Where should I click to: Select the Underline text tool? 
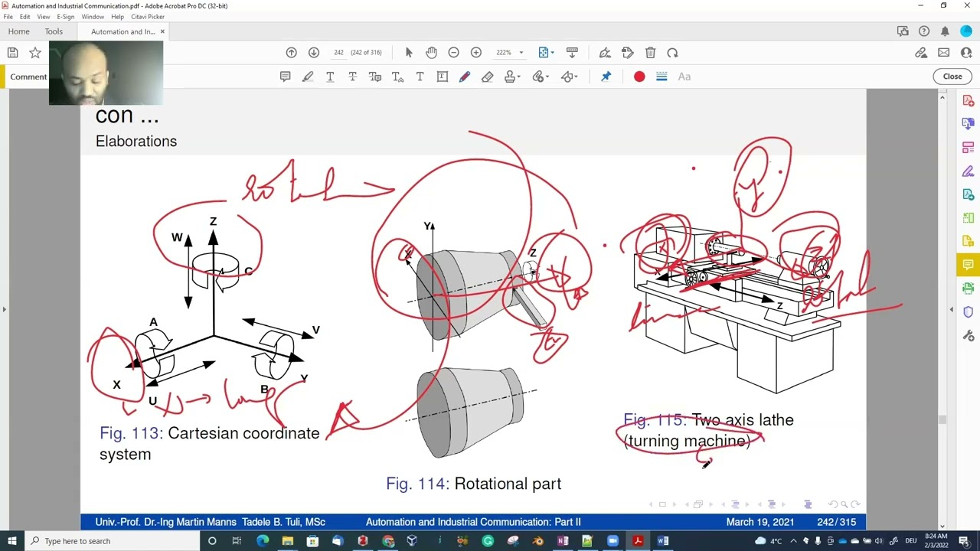(x=330, y=77)
